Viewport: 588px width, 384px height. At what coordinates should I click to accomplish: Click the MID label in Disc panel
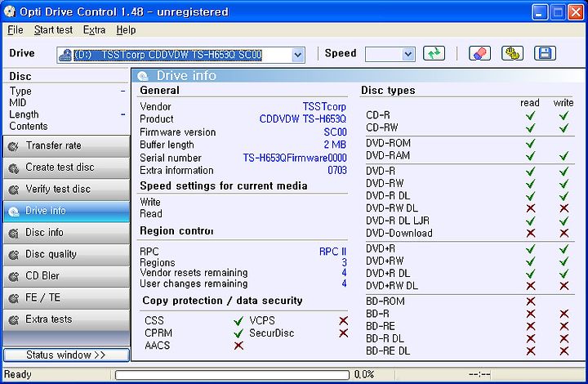(x=18, y=103)
